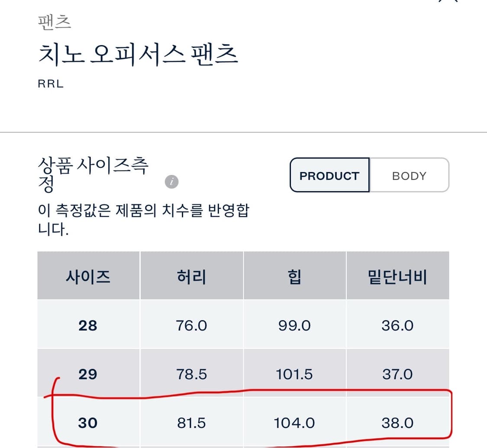Click hem width value 37.0
This screenshot has height=448, width=487.
point(397,374)
